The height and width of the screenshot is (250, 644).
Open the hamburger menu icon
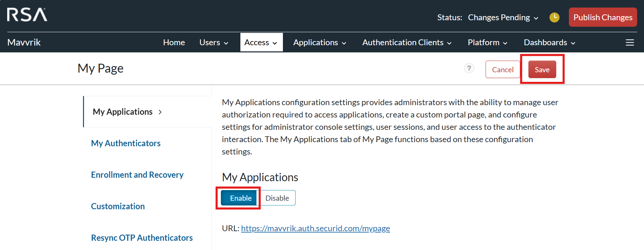click(630, 42)
